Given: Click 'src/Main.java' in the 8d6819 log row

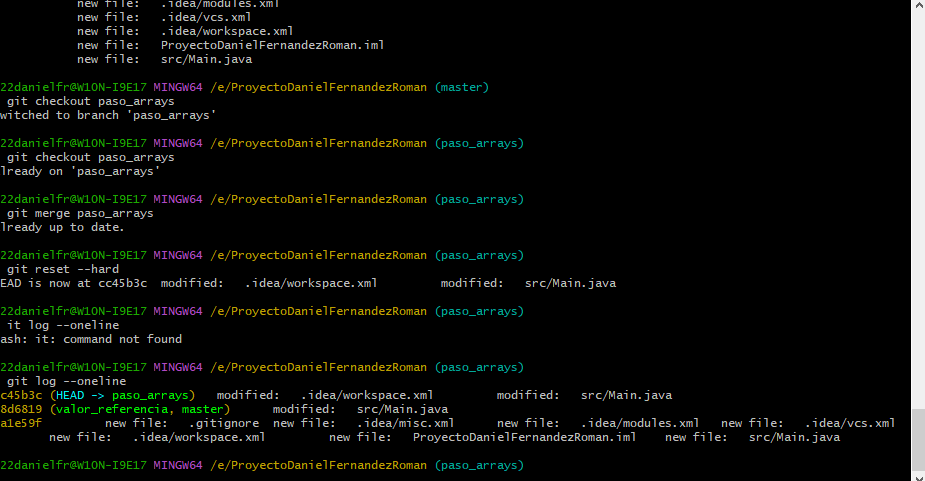Looking at the screenshot, I should [402, 410].
